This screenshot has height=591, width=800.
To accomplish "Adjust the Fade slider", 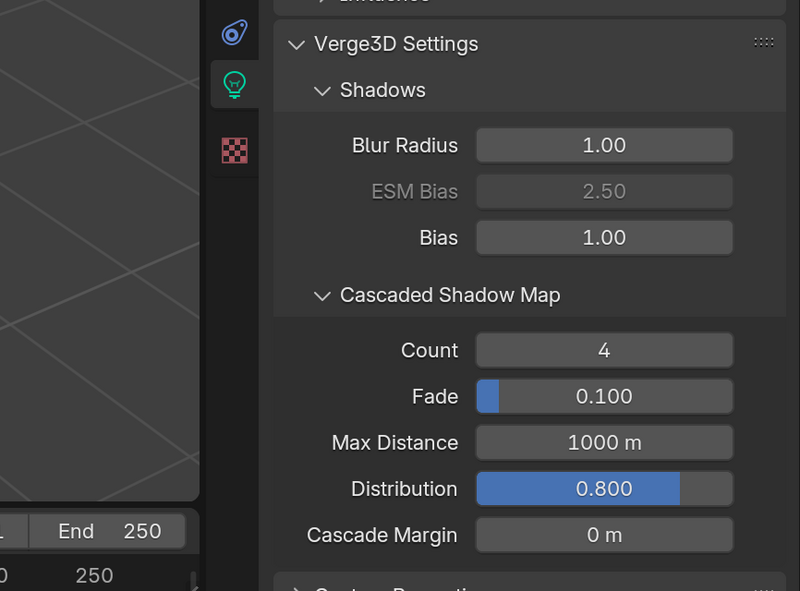I will [x=605, y=397].
